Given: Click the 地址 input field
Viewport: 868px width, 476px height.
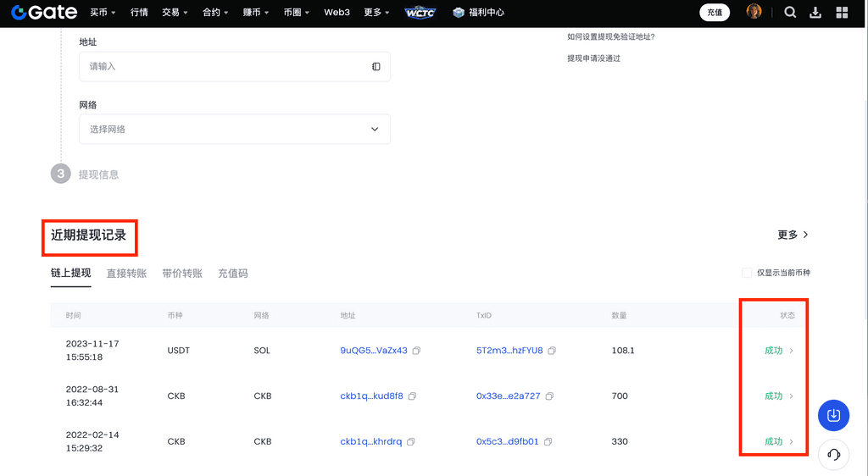Looking at the screenshot, I should (225, 66).
